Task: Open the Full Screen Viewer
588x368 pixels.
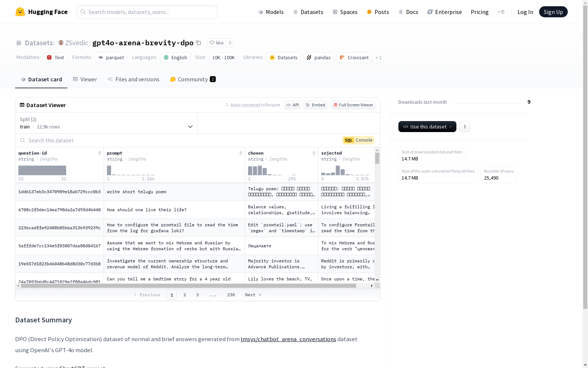Action: click(353, 105)
